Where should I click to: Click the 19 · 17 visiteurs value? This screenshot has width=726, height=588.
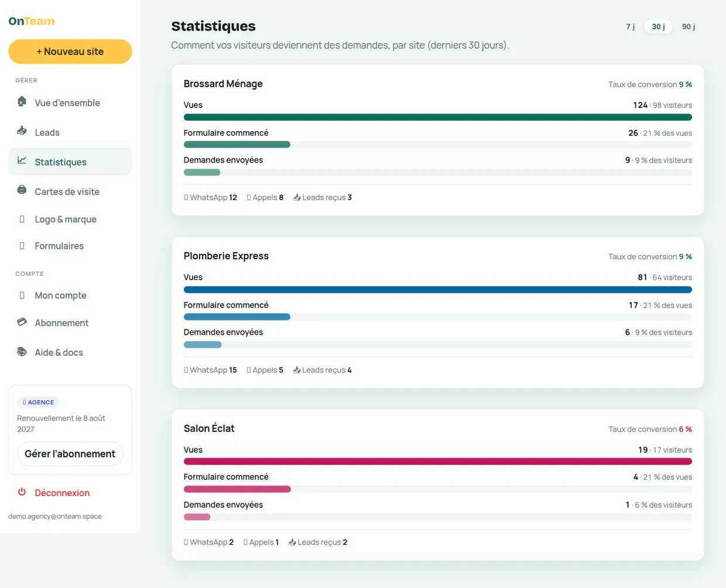[665, 450]
